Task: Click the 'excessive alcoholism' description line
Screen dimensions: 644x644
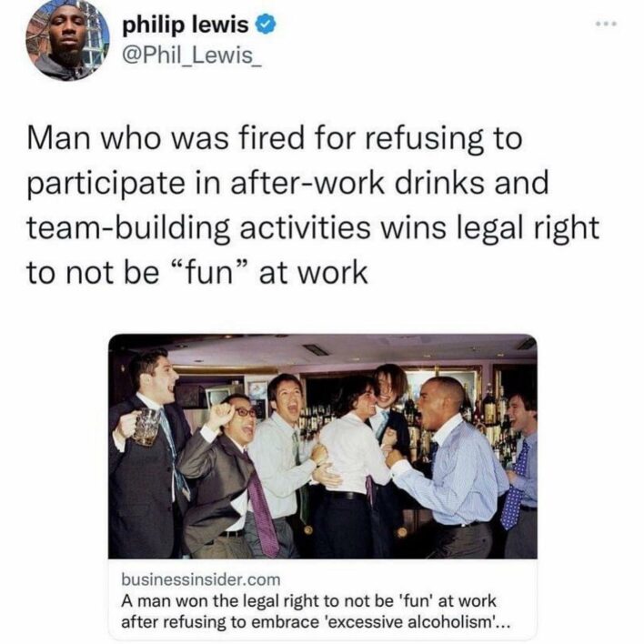Action: (x=316, y=622)
